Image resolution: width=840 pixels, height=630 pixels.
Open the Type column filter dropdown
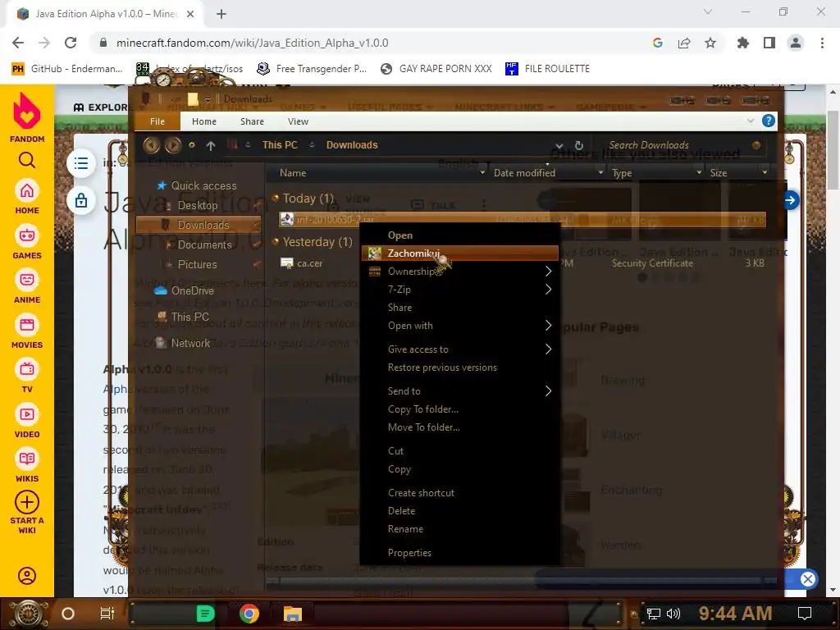tap(699, 172)
